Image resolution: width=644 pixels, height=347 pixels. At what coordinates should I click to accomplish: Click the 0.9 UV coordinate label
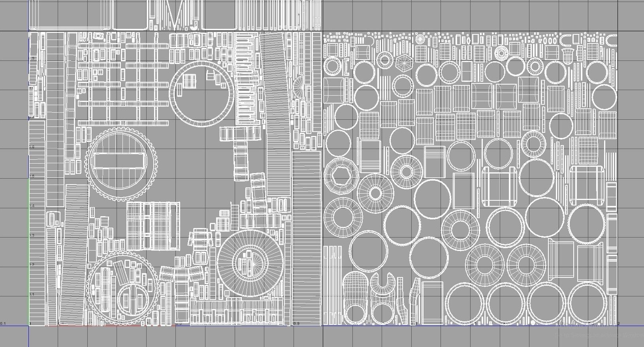tap(296, 323)
